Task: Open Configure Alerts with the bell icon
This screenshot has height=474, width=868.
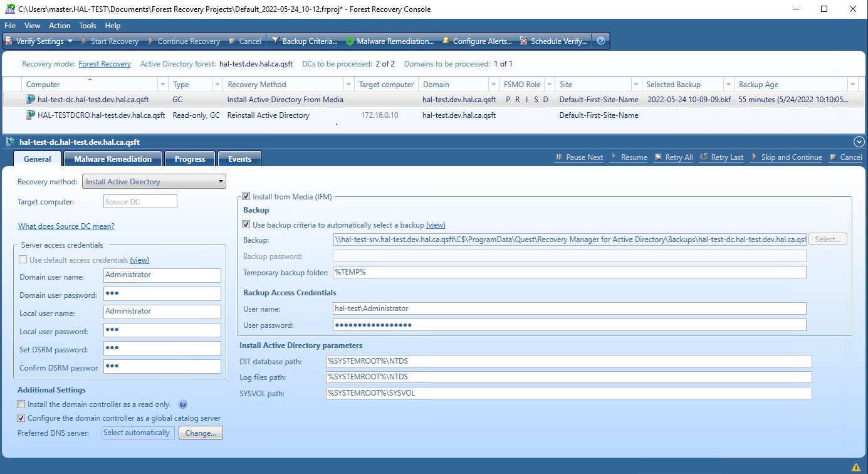Action: coord(477,41)
